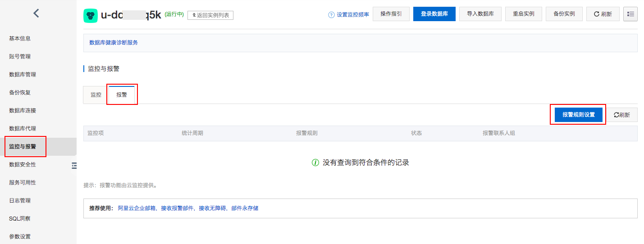644x244 pixels.
Task: Click the 阿里云企业邮箱 link
Action: pyautogui.click(x=137, y=208)
